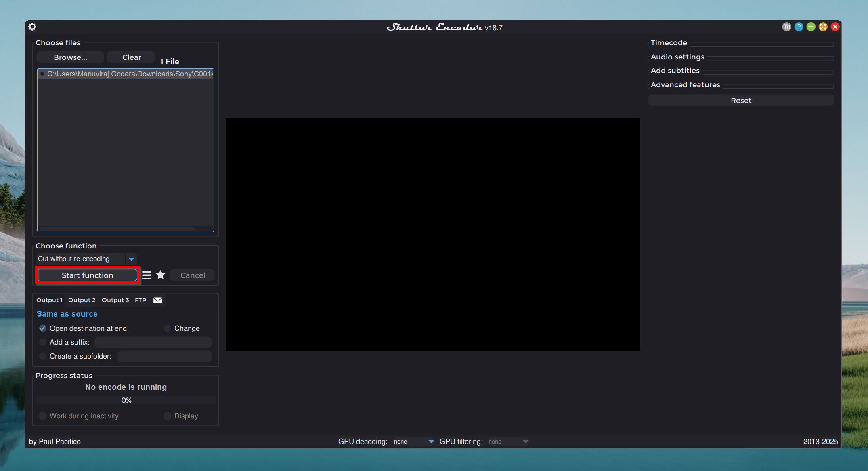Click the star/favorite icon next to Start function

161,274
